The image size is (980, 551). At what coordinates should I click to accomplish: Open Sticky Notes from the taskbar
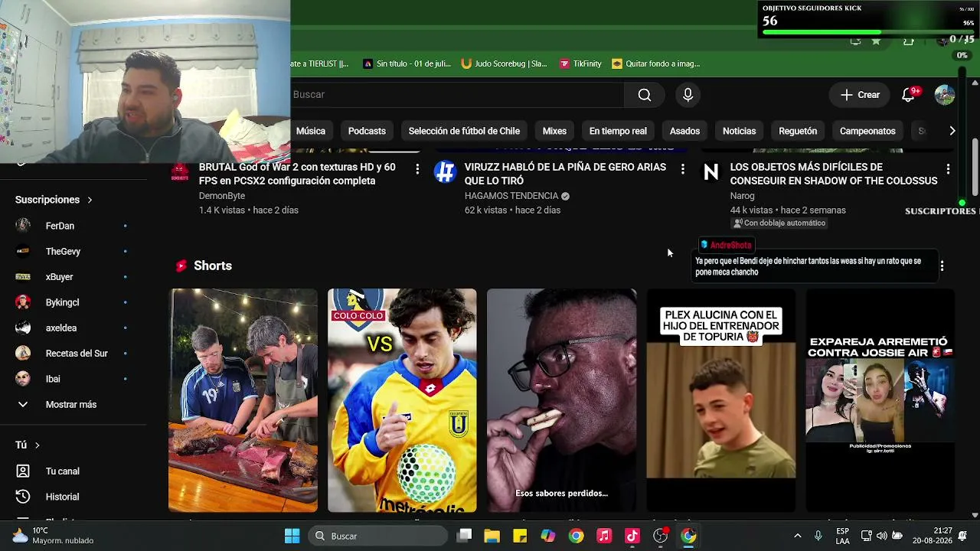click(520, 536)
